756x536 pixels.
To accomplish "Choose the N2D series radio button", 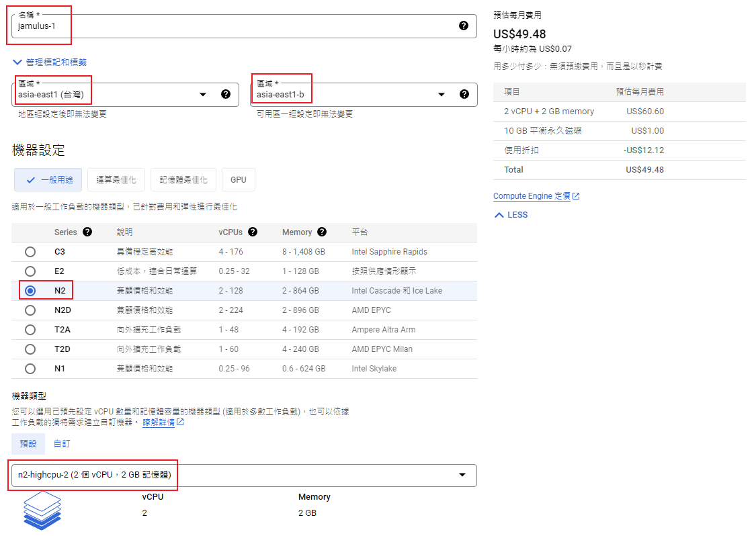I will tap(30, 310).
